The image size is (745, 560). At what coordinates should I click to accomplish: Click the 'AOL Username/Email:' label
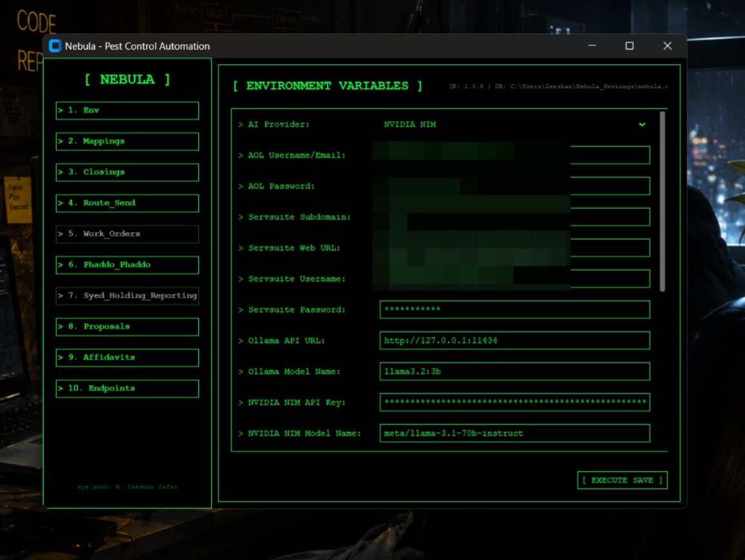[291, 156]
